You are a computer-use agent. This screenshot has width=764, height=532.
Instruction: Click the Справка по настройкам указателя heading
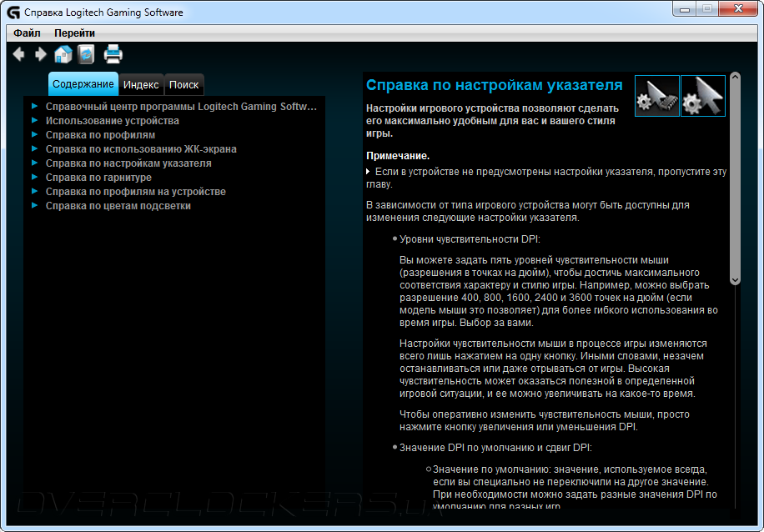pyautogui.click(x=494, y=85)
